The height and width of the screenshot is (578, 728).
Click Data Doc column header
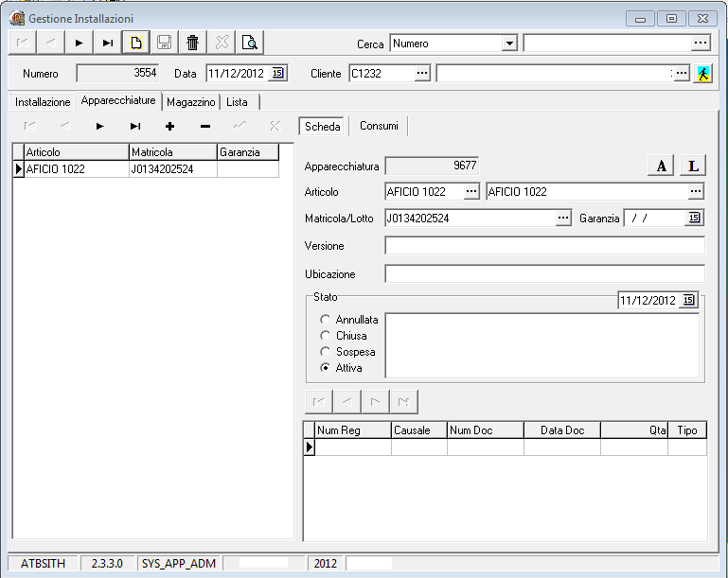[562, 430]
